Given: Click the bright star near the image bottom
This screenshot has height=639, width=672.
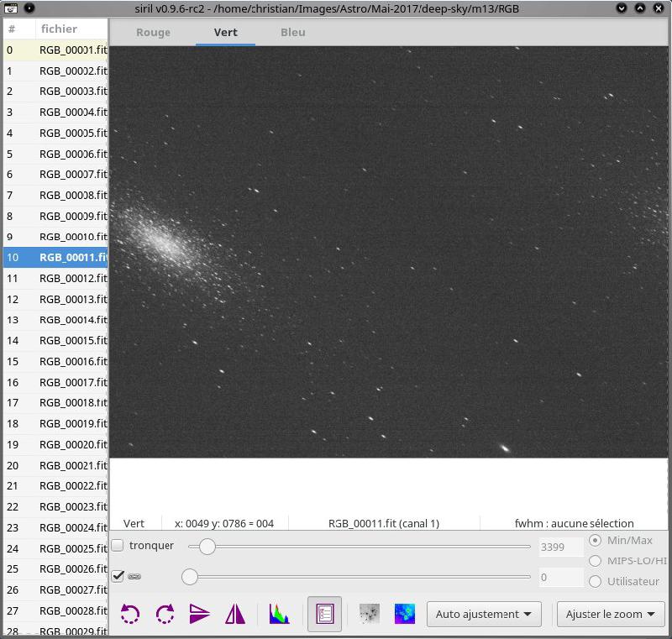Looking at the screenshot, I should [x=505, y=448].
